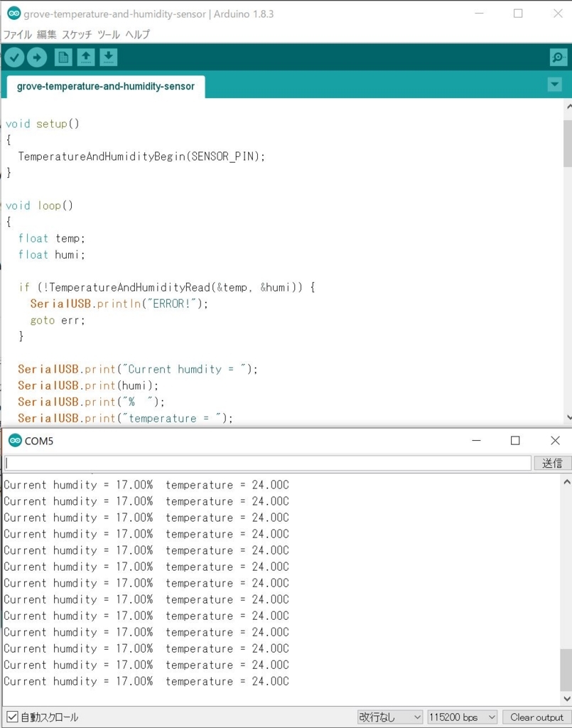Image resolution: width=572 pixels, height=728 pixels.
Task: Click the Verify sketch checkmark icon
Action: [14, 58]
